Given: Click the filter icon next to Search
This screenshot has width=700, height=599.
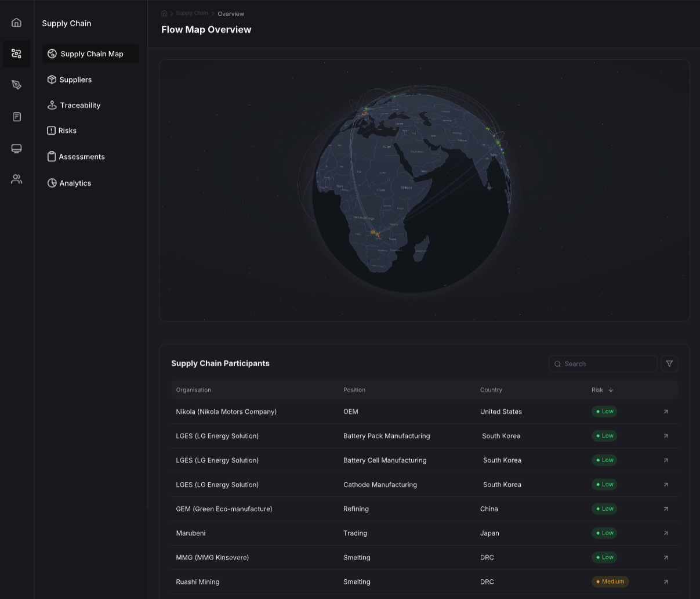Looking at the screenshot, I should click(669, 364).
